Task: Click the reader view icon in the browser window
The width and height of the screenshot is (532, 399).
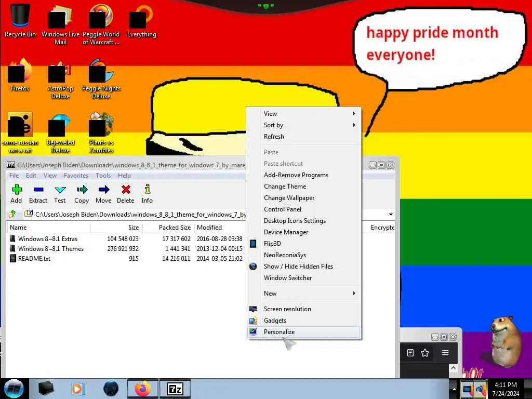Action: pyautogui.click(x=410, y=353)
